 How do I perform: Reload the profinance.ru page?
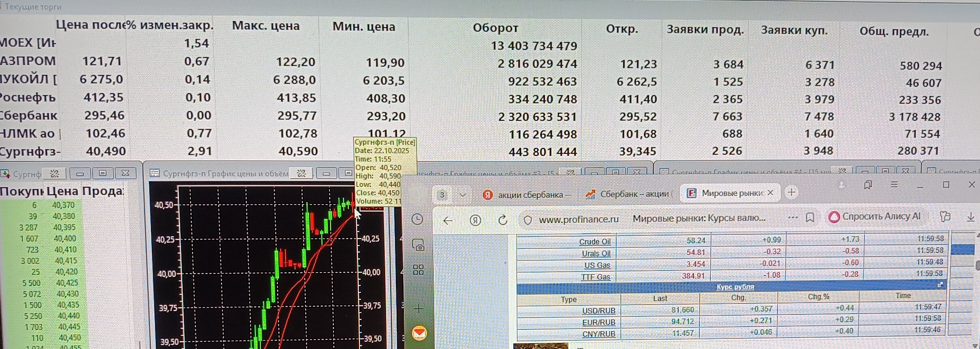tap(503, 220)
